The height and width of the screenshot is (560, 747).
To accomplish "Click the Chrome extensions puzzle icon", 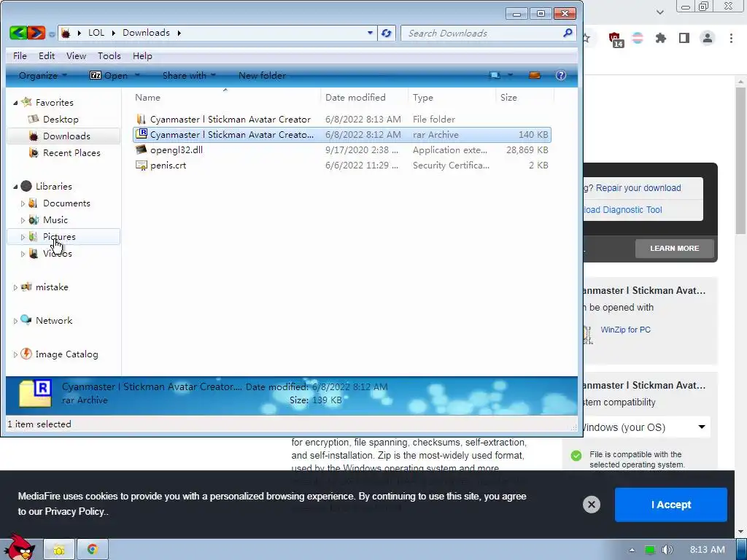I will pos(660,38).
